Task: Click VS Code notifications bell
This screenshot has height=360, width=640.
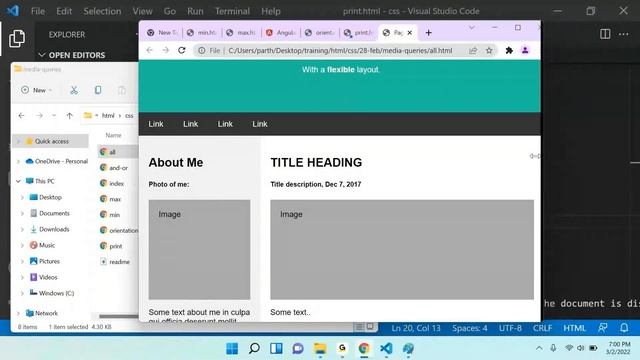Action: click(x=624, y=328)
